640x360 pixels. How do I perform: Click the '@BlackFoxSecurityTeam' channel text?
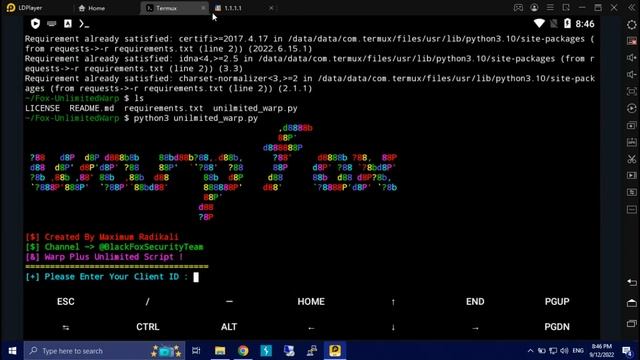point(151,247)
